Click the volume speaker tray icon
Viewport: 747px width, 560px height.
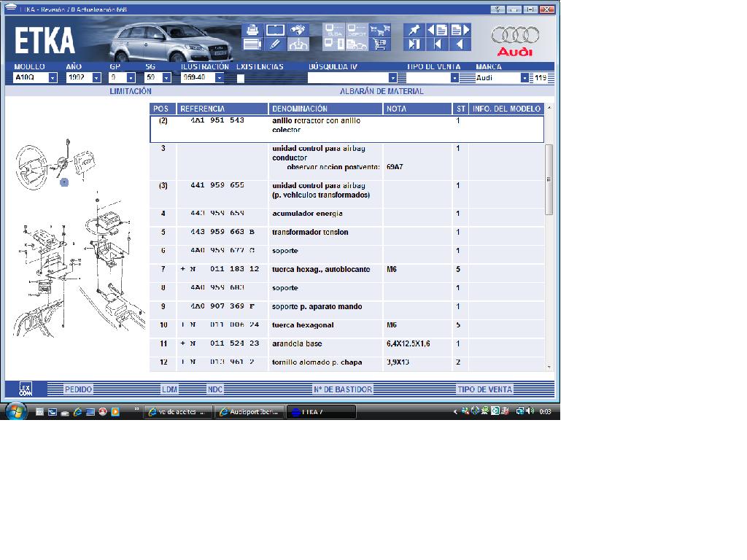531,411
